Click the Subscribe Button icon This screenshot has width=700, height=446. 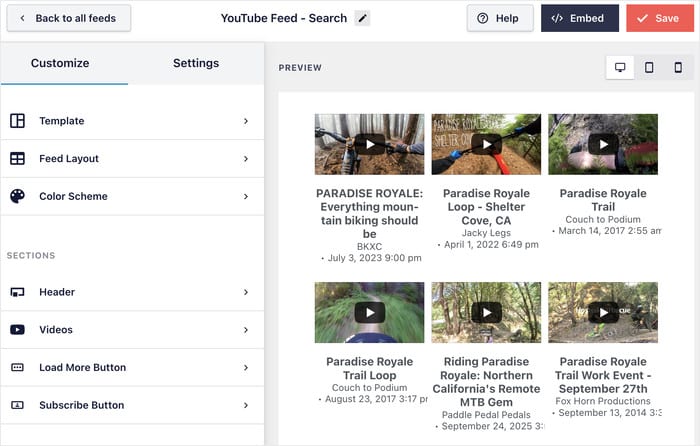coord(17,405)
